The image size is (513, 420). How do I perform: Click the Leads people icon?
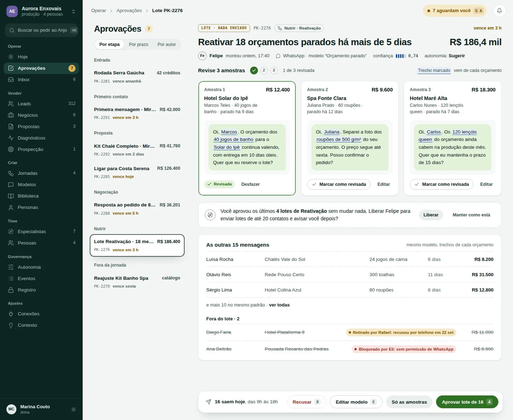pyautogui.click(x=11, y=104)
